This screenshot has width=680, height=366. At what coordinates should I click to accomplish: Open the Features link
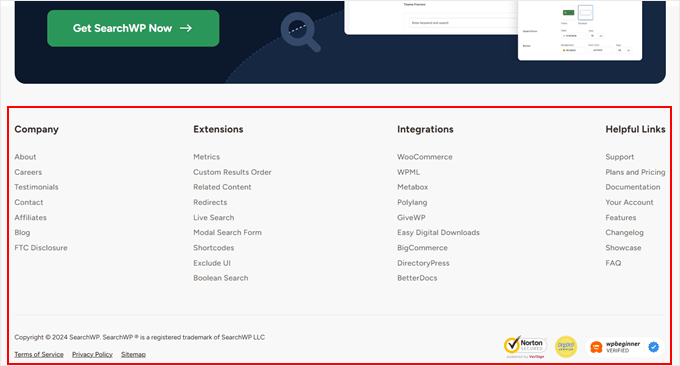621,218
